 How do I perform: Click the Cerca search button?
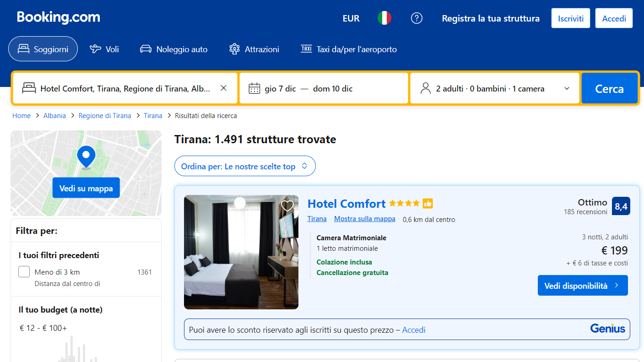pyautogui.click(x=609, y=88)
